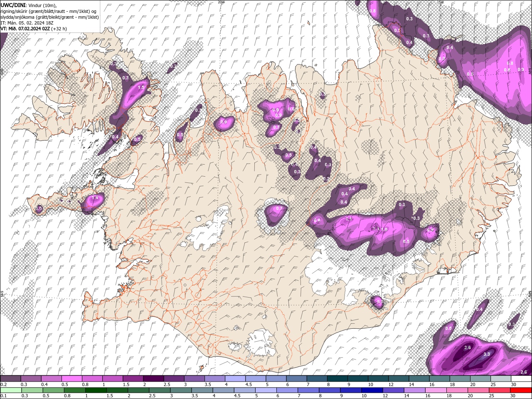The width and height of the screenshot is (532, 399).
Task: Click the 1.5 value over the Westfjords
Action: click(141, 87)
